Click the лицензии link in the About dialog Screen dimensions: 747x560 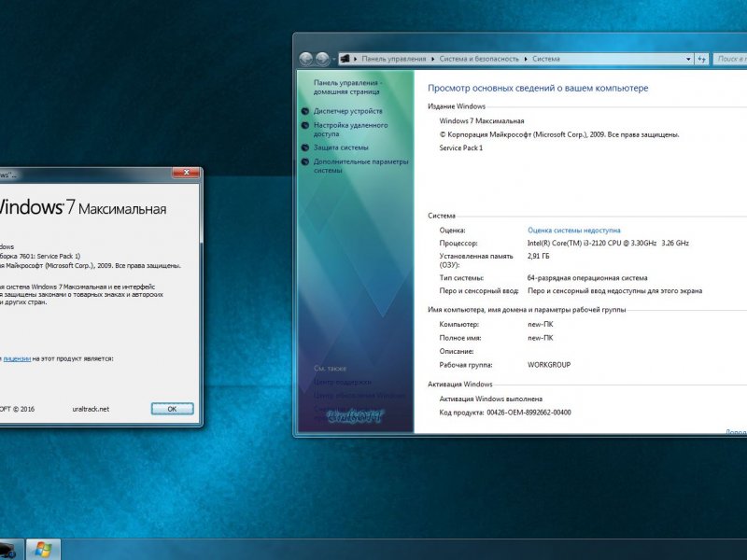pos(17,358)
